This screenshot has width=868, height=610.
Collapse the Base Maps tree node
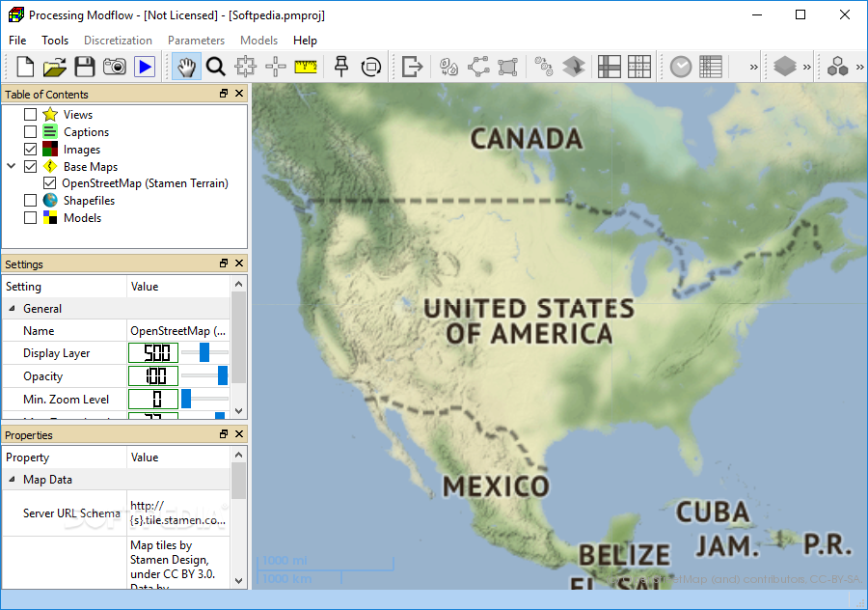point(11,166)
